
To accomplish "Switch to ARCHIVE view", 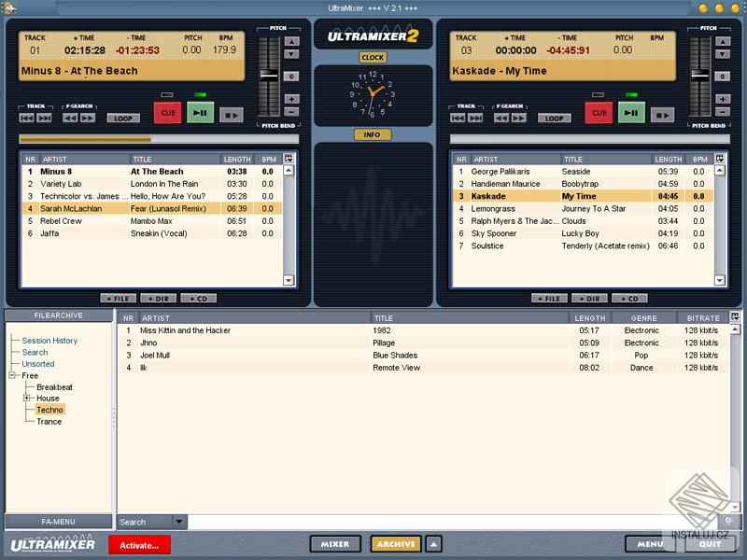I will [396, 544].
